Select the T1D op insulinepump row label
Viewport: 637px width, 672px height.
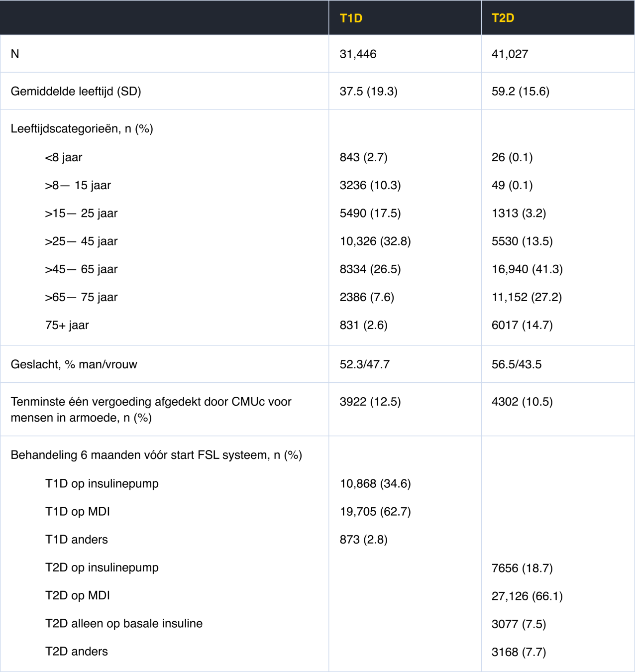[102, 483]
